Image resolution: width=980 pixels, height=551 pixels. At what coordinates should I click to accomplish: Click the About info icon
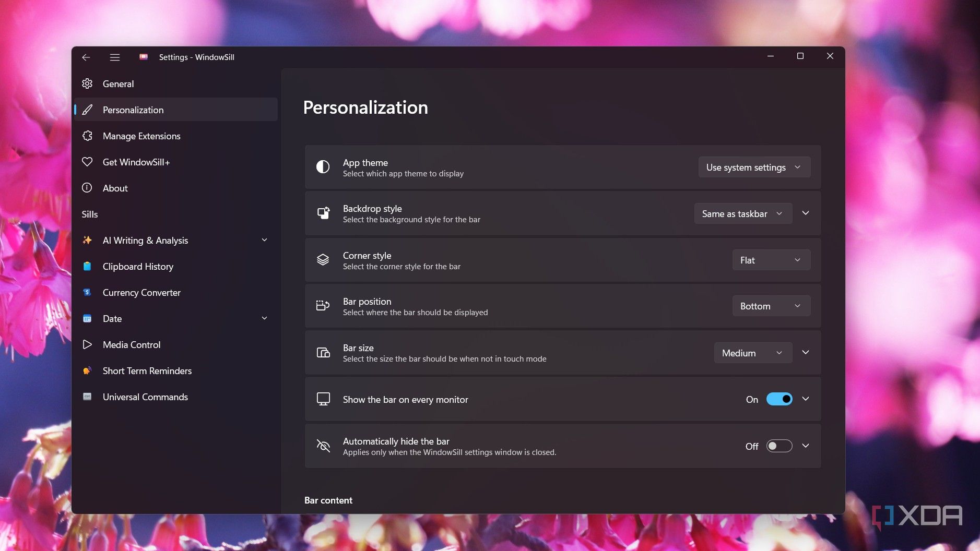(87, 188)
